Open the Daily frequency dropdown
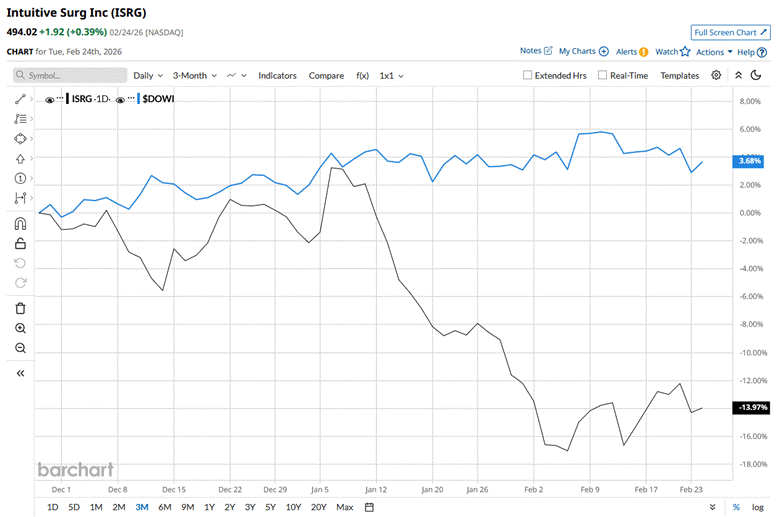The height and width of the screenshot is (517, 780). click(x=148, y=76)
